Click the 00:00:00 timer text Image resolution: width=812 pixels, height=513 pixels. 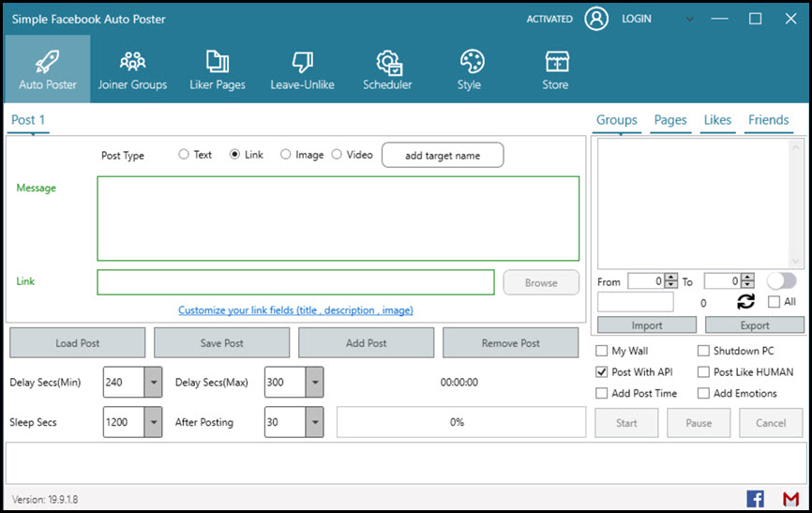click(459, 382)
